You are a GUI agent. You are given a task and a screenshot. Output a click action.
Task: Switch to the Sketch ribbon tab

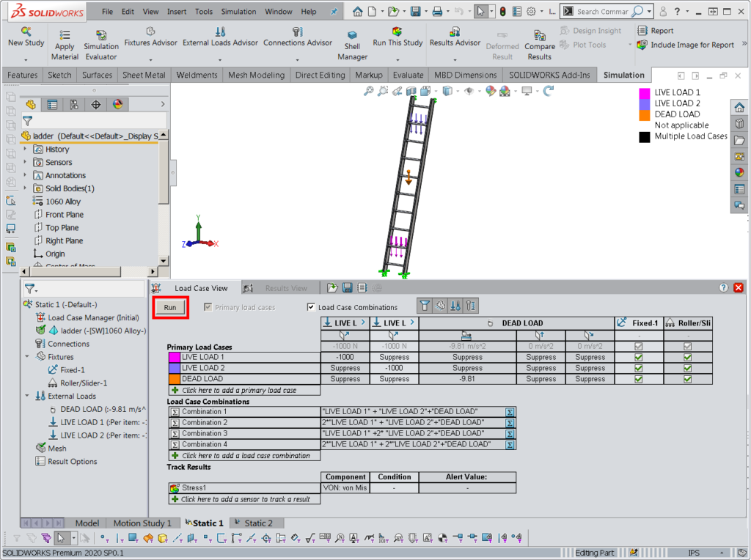(59, 75)
